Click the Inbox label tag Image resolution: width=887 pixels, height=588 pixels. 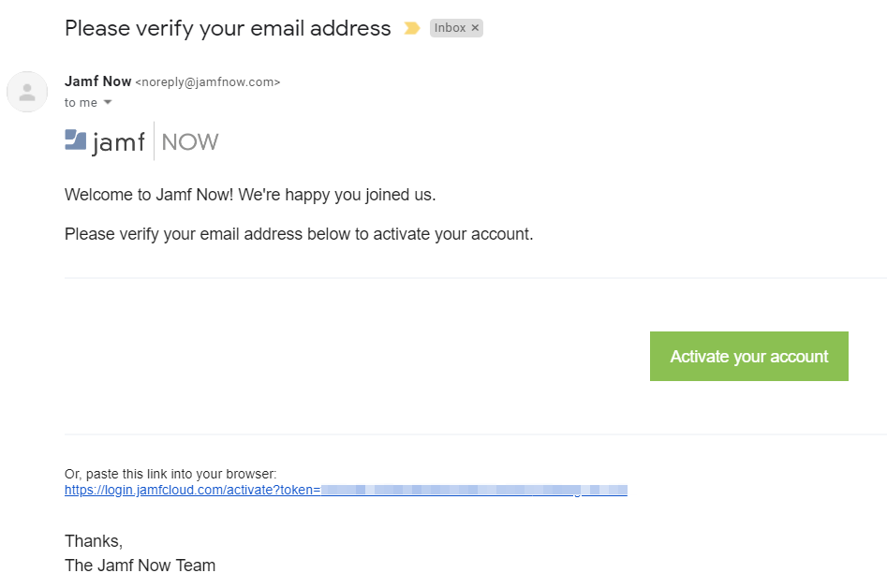click(450, 28)
